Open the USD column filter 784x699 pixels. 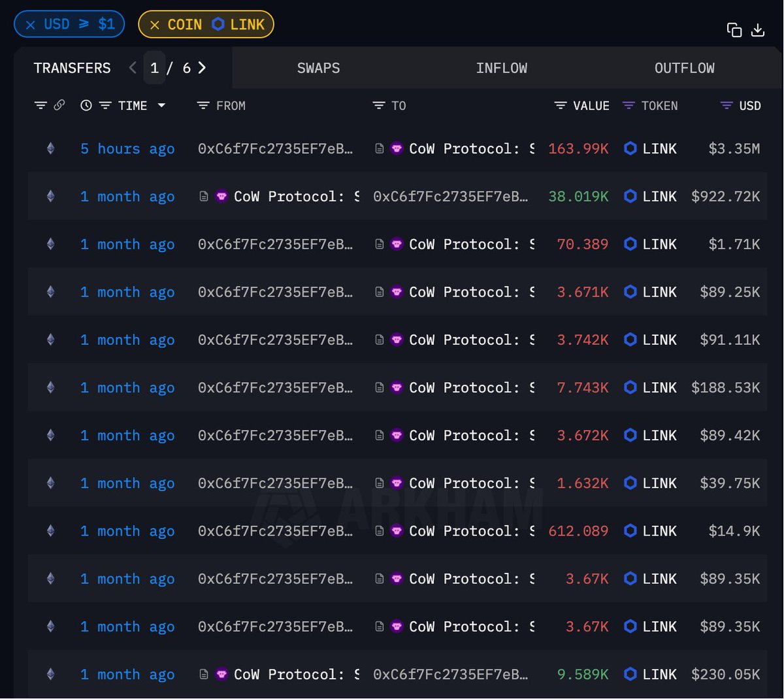(726, 105)
